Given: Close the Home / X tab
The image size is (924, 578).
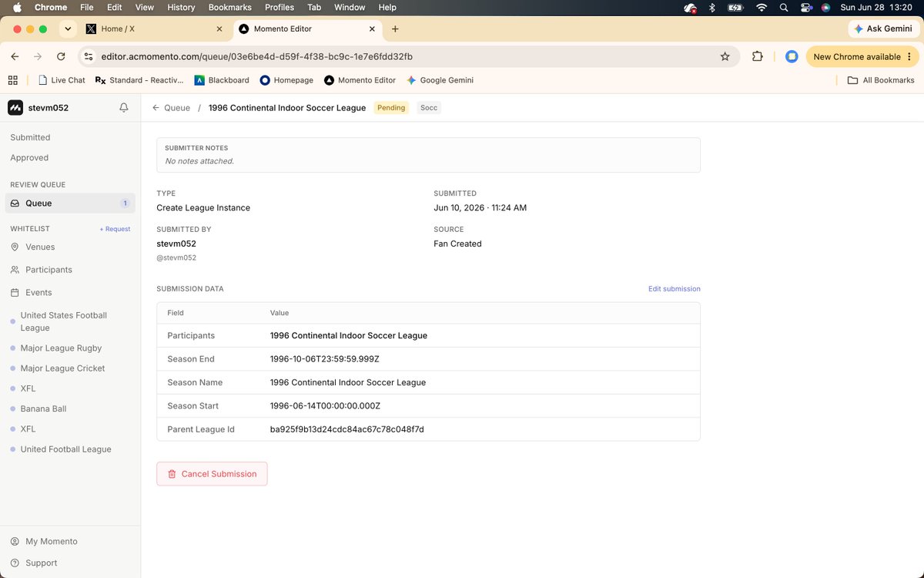Looking at the screenshot, I should point(219,29).
